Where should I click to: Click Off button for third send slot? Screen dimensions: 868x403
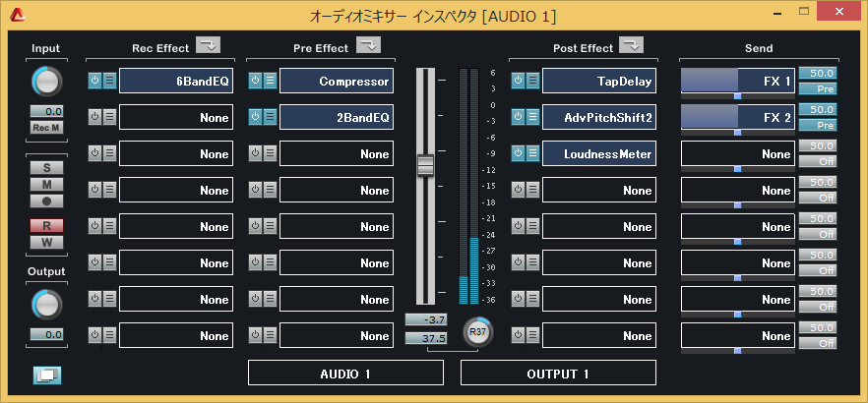coord(817,161)
